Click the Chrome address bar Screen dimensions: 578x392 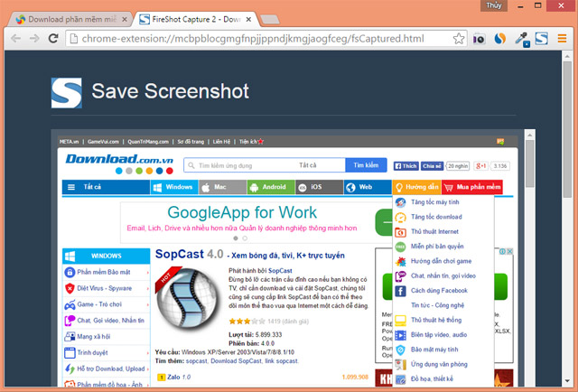pyautogui.click(x=266, y=38)
